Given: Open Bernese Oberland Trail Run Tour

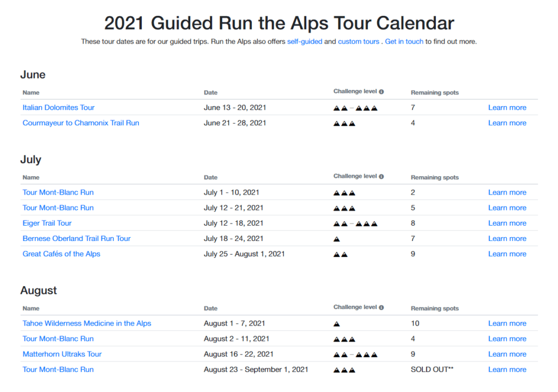Looking at the screenshot, I should (76, 238).
